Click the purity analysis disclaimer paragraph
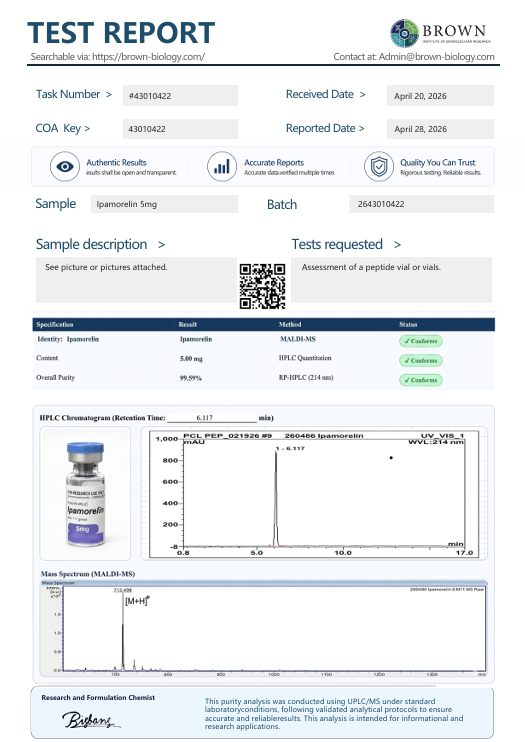Image resolution: width=525 pixels, height=742 pixels. click(334, 714)
